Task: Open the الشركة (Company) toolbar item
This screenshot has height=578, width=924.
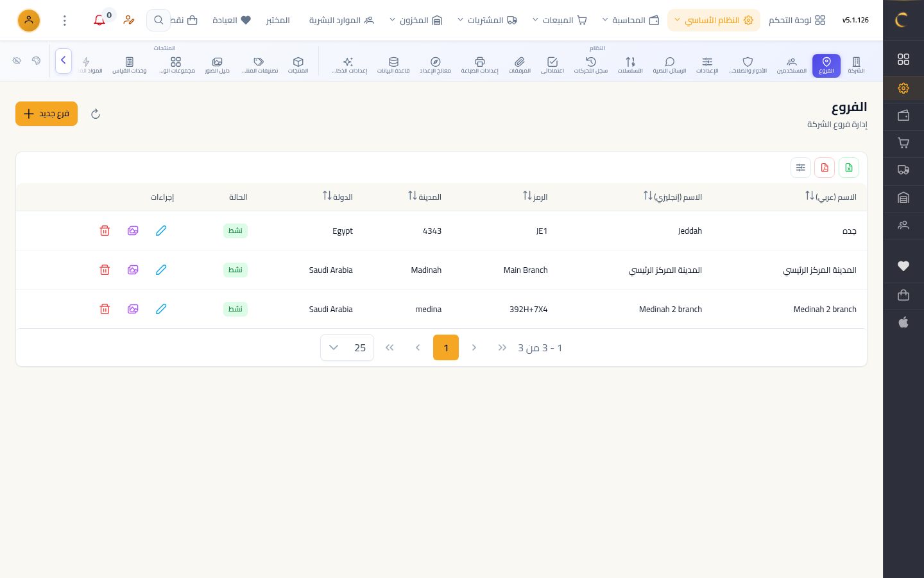Action: [856, 65]
